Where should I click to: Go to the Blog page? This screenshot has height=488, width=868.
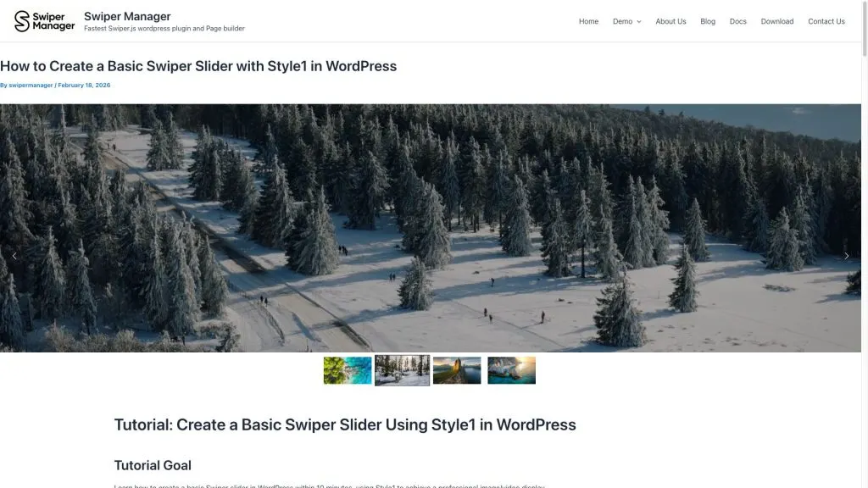pos(708,21)
